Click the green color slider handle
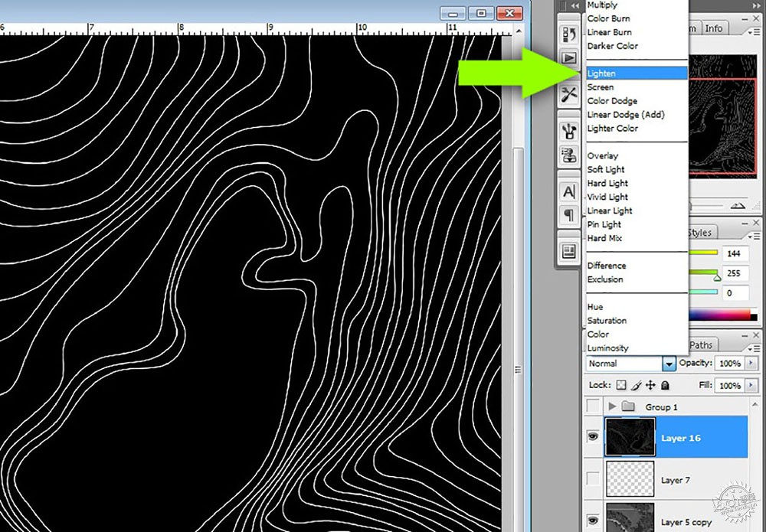 [717, 278]
